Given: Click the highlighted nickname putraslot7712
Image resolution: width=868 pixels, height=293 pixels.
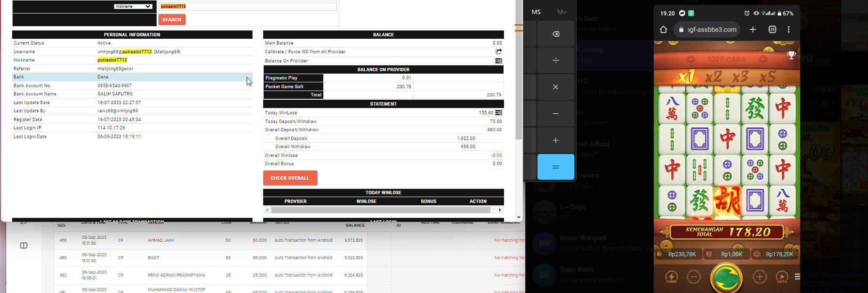Looking at the screenshot, I should [112, 60].
